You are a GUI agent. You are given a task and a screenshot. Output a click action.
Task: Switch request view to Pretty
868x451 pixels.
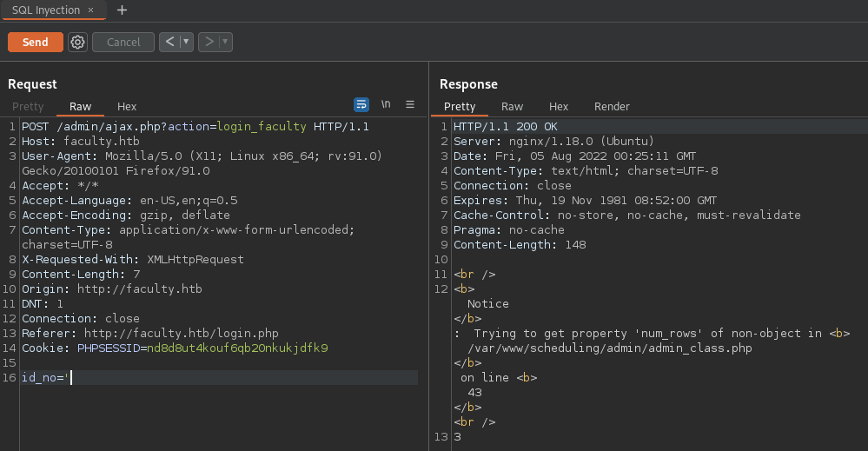click(x=28, y=107)
